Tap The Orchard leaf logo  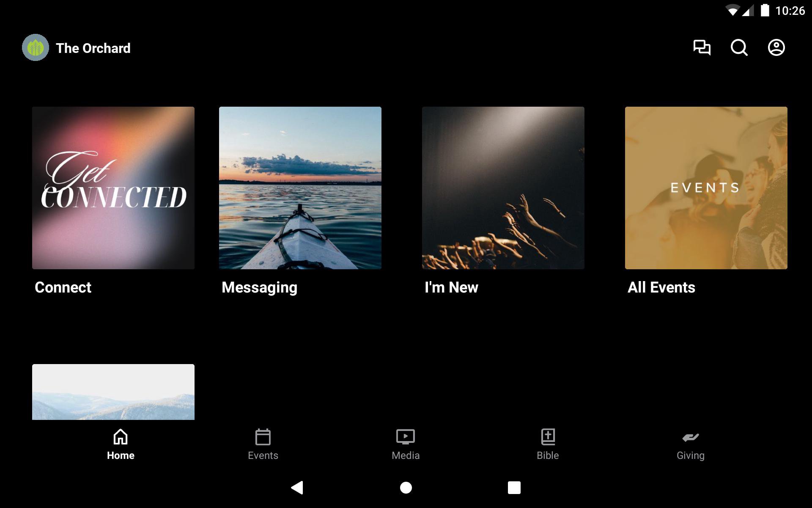(36, 47)
